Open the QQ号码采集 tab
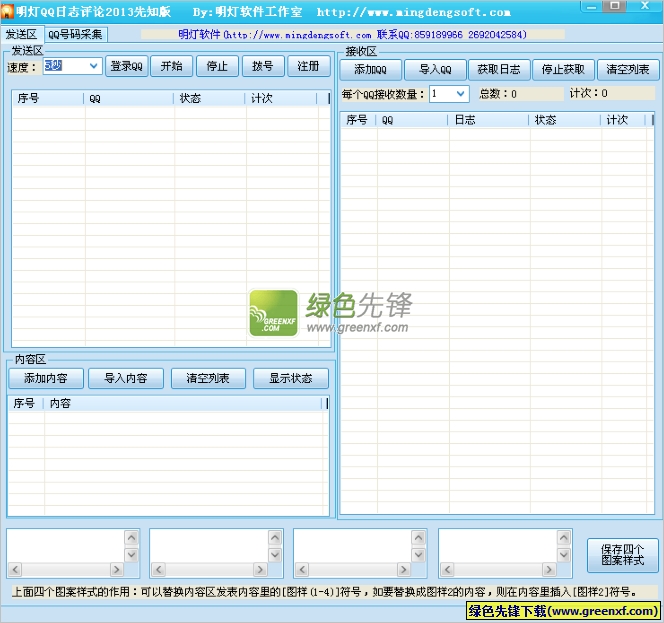Viewport: 664px width, 623px height. tap(75, 34)
